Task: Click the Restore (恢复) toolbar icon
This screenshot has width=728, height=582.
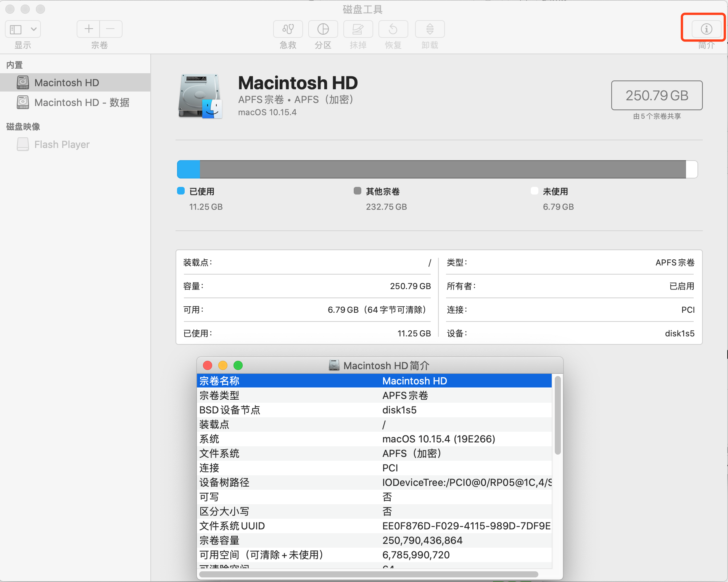Action: 393,29
